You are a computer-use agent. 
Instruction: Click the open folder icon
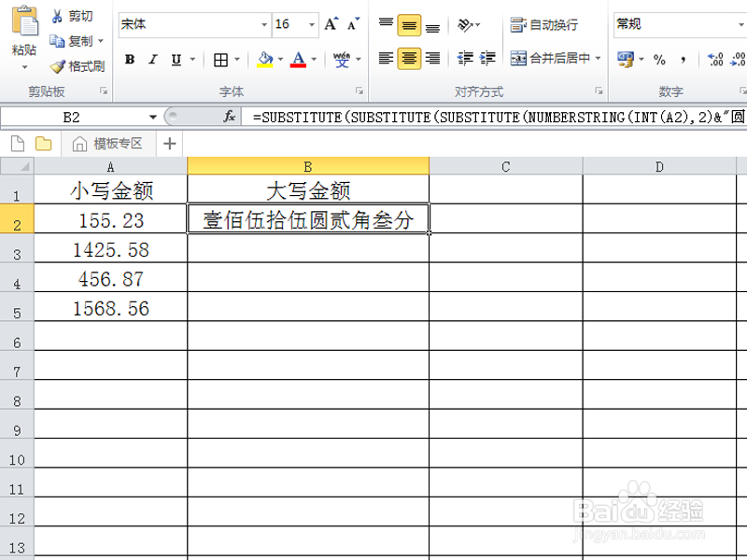[43, 144]
